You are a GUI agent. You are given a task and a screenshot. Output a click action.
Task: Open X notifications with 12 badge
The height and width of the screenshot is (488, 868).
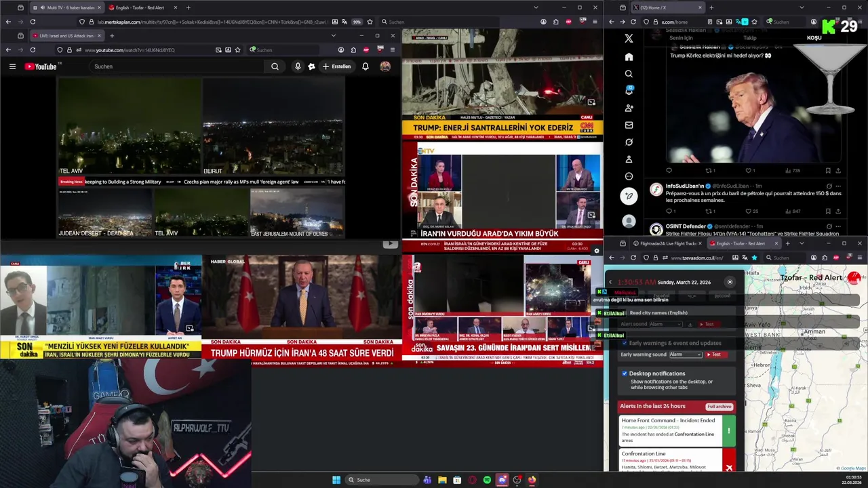pyautogui.click(x=629, y=91)
